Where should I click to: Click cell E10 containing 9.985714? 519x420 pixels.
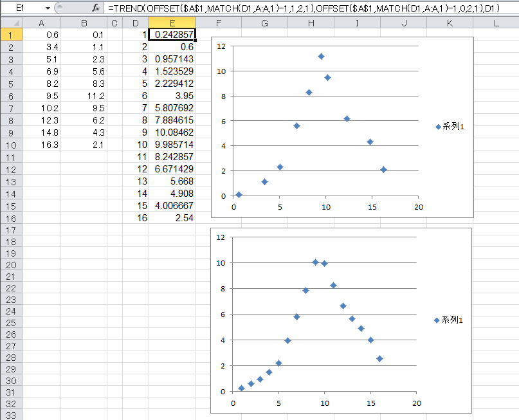172,144
